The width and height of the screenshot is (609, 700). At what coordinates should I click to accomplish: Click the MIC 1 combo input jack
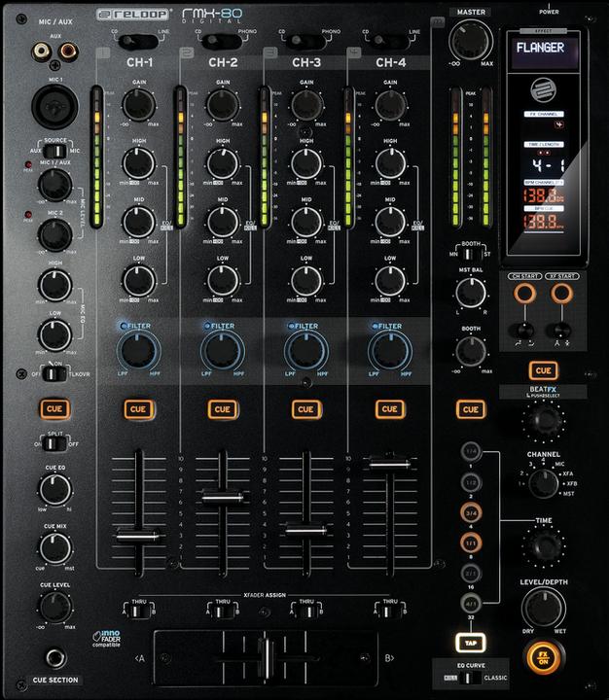point(54,106)
